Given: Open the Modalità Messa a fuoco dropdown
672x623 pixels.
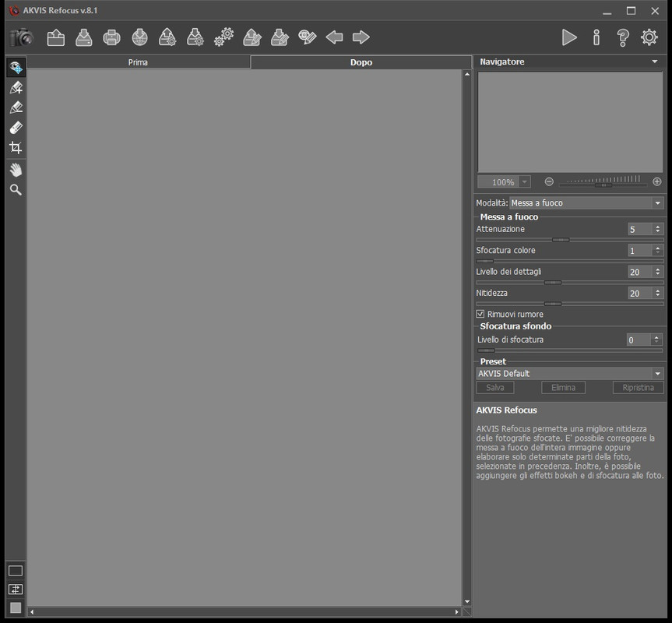Looking at the screenshot, I should pos(586,202).
